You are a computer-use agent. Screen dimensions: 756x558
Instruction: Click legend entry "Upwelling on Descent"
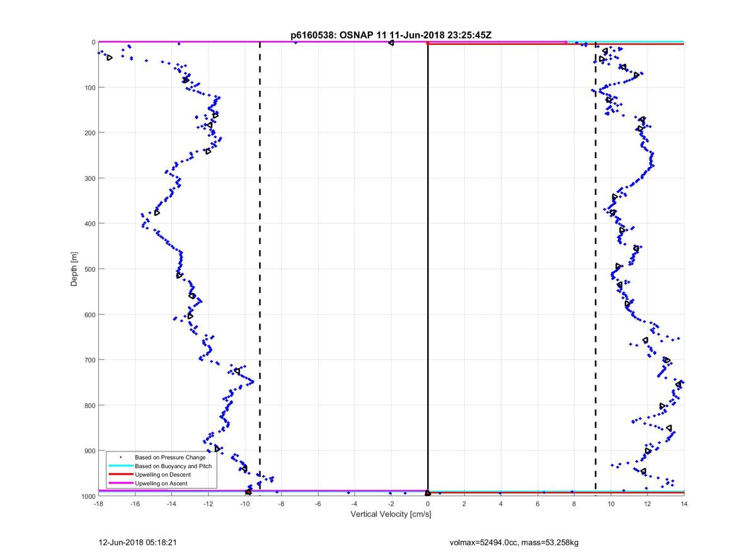click(x=163, y=474)
